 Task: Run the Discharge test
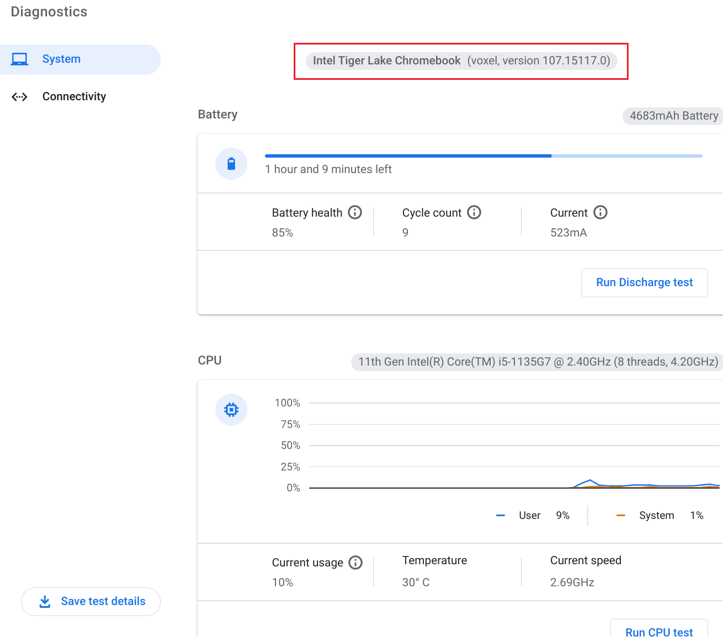644,283
